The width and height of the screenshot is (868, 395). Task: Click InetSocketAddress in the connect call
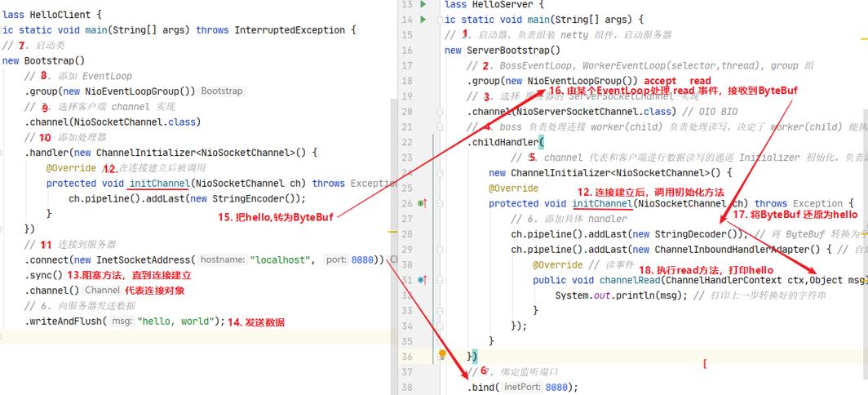[x=143, y=260]
